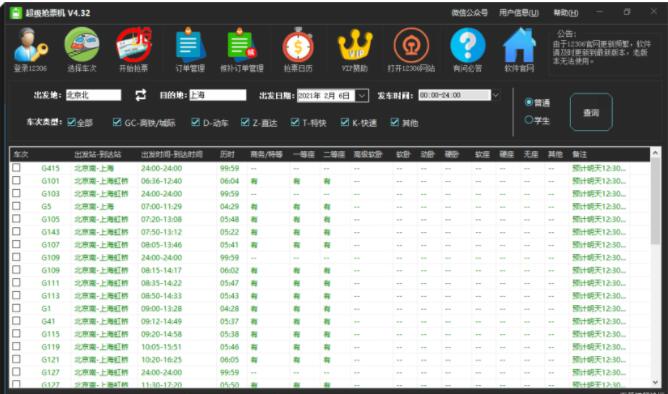Start ticket grabbing with 开始抢票 icon
Image resolution: width=668 pixels, height=394 pixels.
pyautogui.click(x=134, y=49)
